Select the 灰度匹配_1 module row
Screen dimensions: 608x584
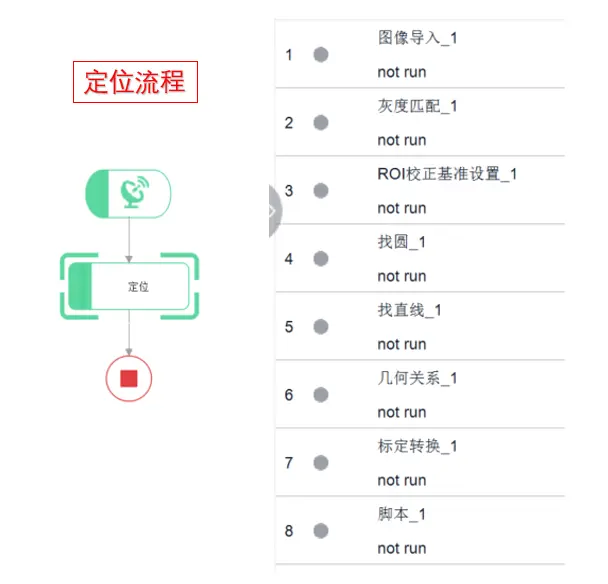click(x=420, y=122)
